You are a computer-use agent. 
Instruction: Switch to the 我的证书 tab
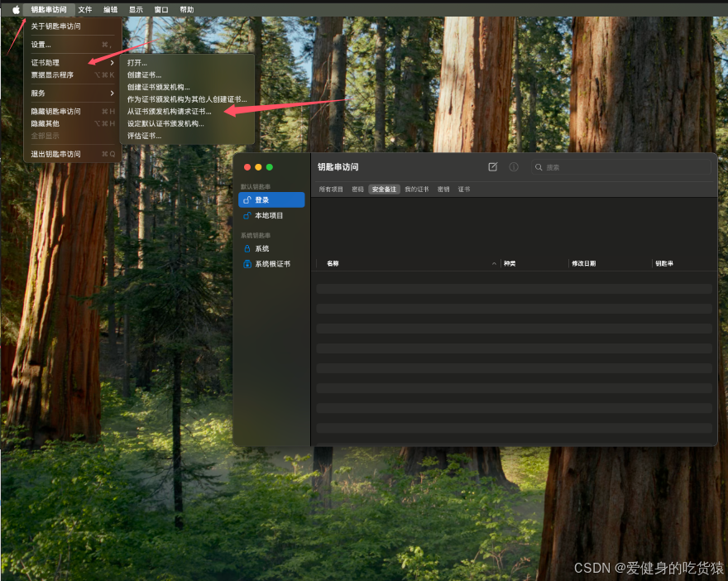pos(416,190)
